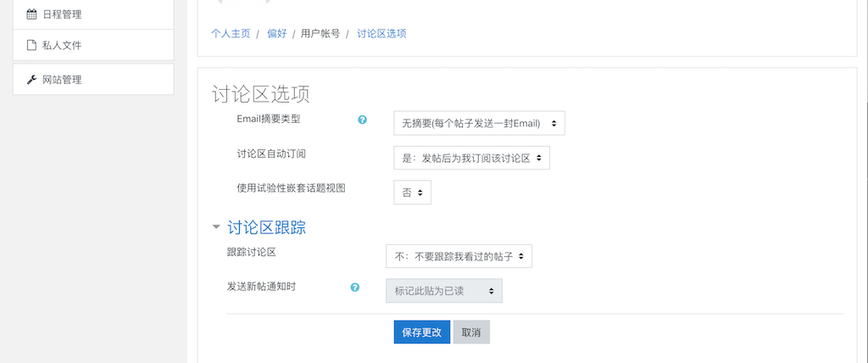Click the calendar icon beside 日程管理
The image size is (868, 363).
pyautogui.click(x=31, y=15)
